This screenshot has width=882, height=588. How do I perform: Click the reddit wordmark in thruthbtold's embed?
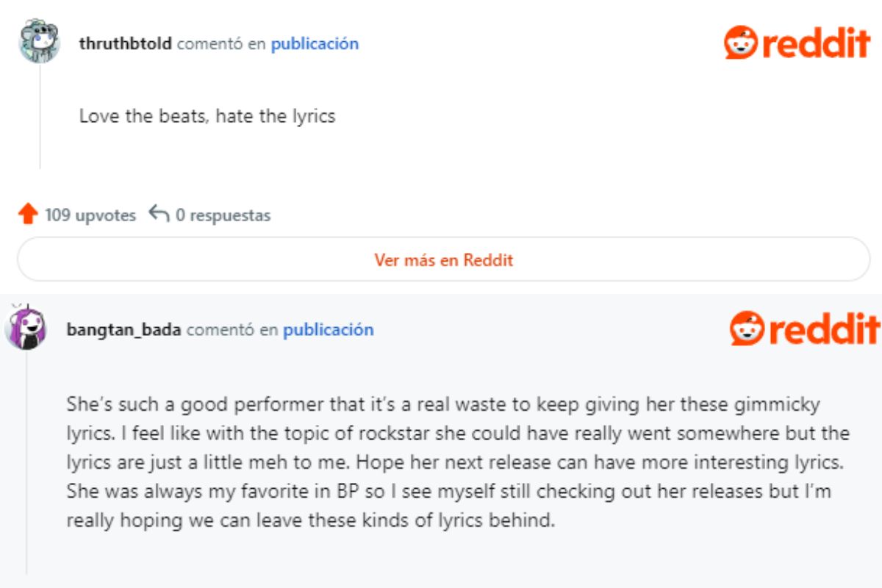[816, 43]
